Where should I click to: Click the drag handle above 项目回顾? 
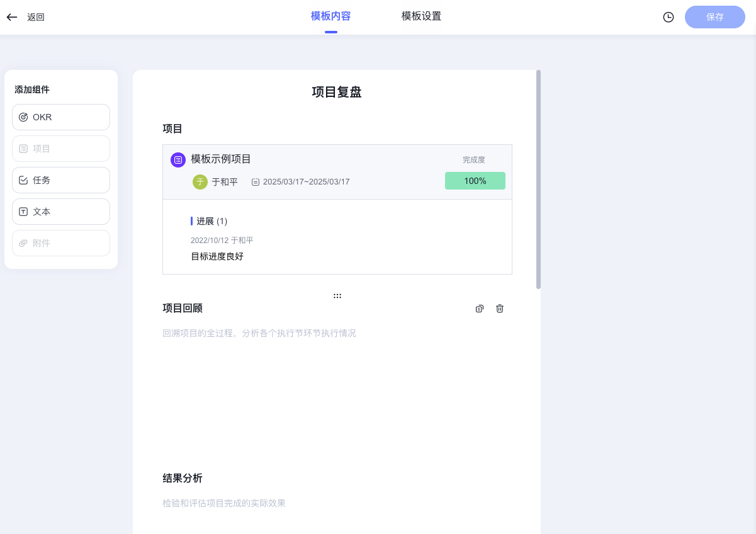(337, 295)
